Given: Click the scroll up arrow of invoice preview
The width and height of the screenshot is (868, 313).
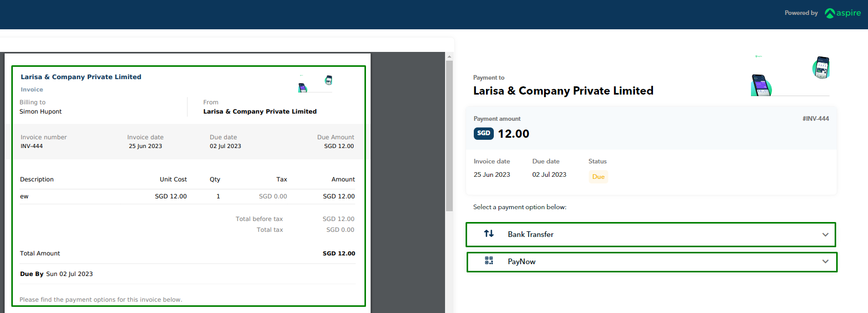Looking at the screenshot, I should [449, 57].
